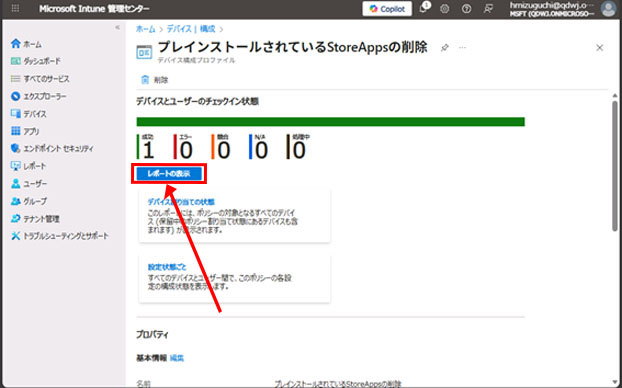Open the more options ellipsis

click(x=463, y=48)
